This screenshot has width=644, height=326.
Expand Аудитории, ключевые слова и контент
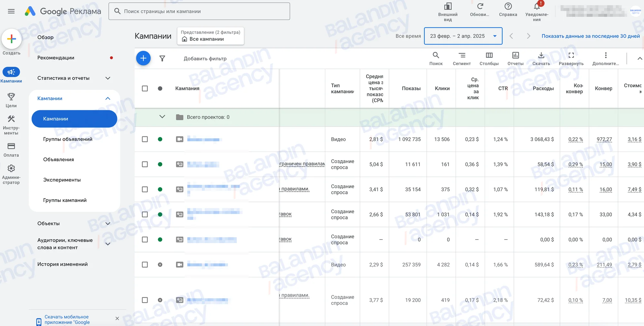108,244
